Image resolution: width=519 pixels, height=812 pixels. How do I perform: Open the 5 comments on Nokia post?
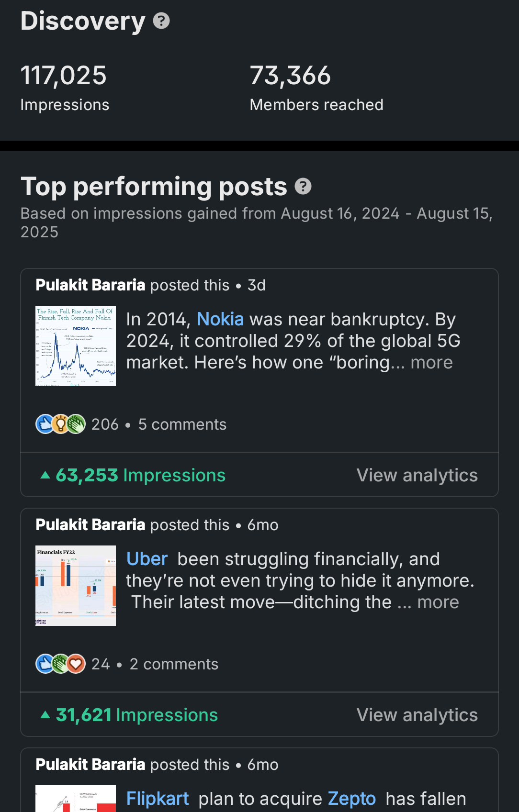pos(182,424)
